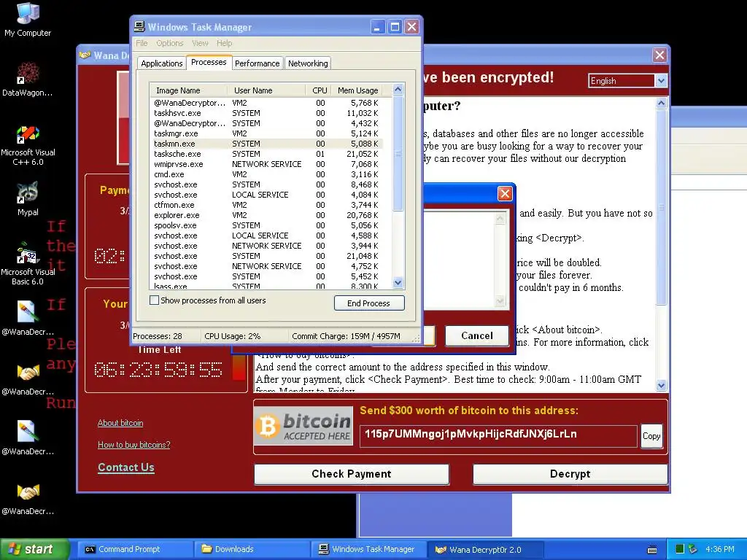
Task: Switch to the Performance tab
Action: (x=258, y=63)
